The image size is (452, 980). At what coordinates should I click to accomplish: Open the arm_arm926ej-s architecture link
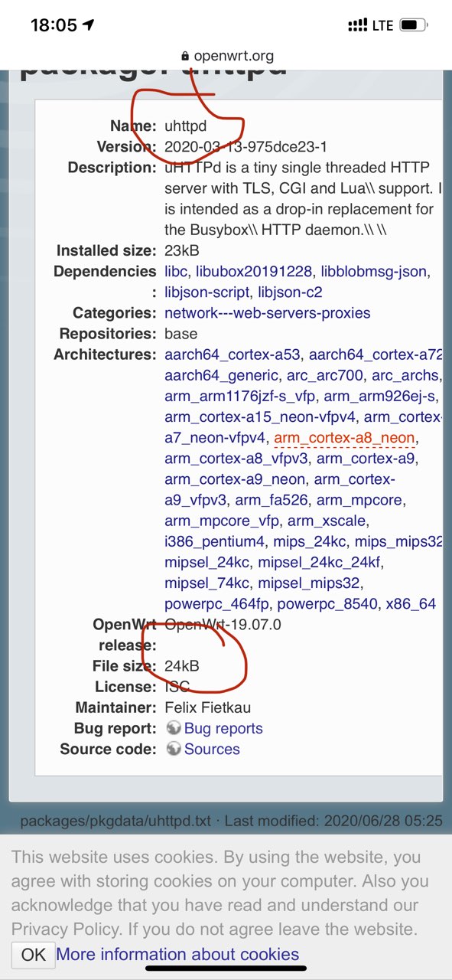[x=379, y=397]
